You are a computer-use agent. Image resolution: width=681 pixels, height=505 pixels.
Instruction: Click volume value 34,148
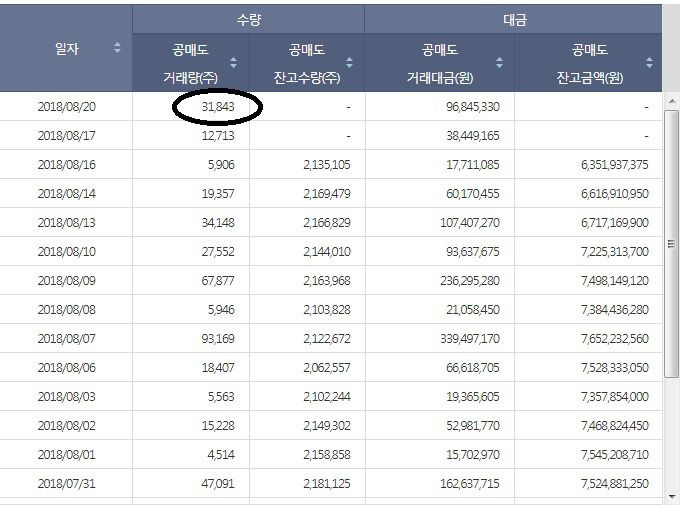(218, 223)
